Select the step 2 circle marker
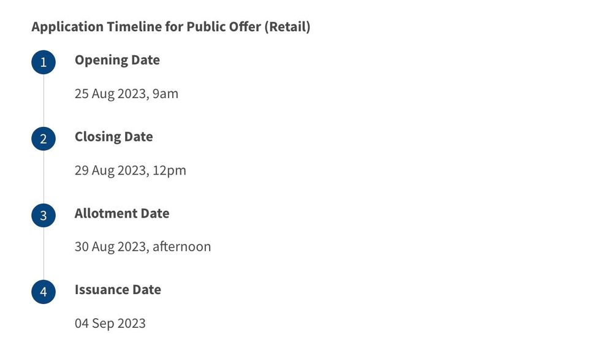The image size is (613, 364). (44, 138)
